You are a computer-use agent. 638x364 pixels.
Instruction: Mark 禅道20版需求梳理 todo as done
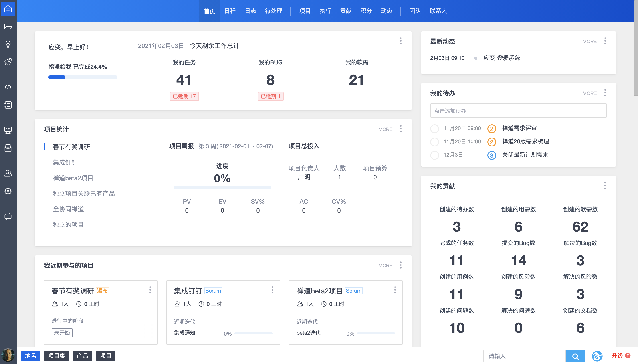434,142
